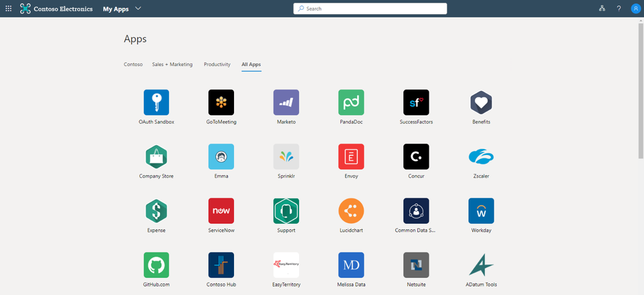This screenshot has height=295, width=644.
Task: Launch the ADatum Tools icon
Action: coord(481,265)
